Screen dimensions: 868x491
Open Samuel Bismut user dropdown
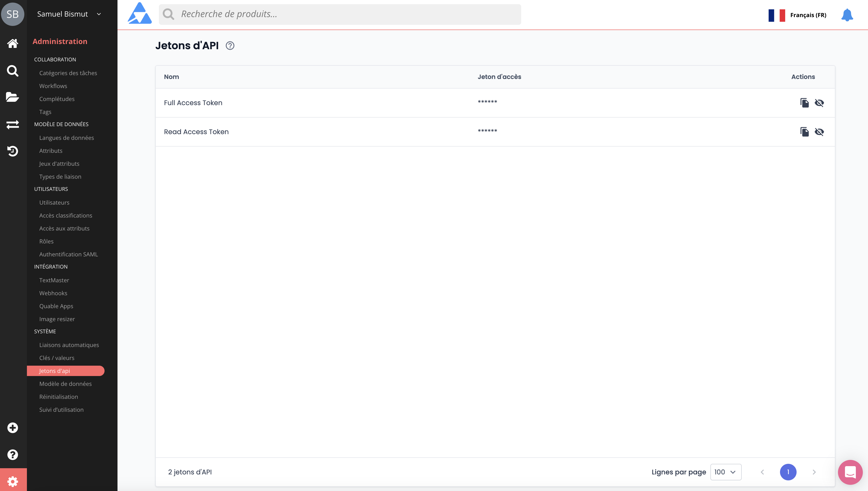click(x=69, y=14)
